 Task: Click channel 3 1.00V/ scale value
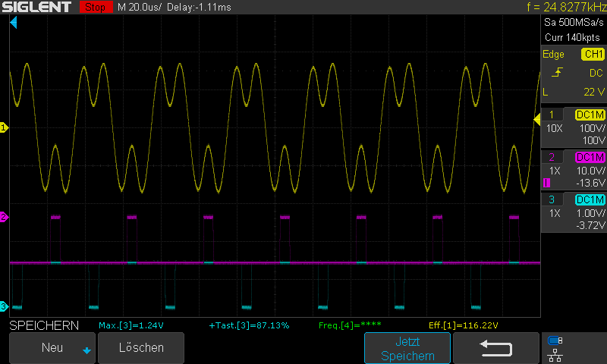coord(591,214)
